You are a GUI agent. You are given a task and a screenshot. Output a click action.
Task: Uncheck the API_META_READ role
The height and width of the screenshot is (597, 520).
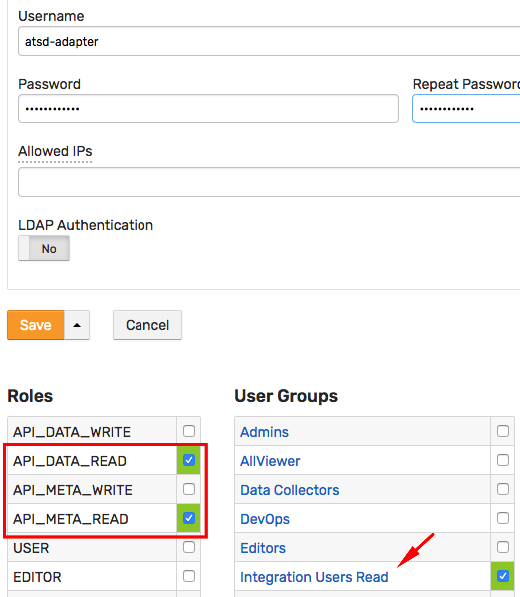189,518
